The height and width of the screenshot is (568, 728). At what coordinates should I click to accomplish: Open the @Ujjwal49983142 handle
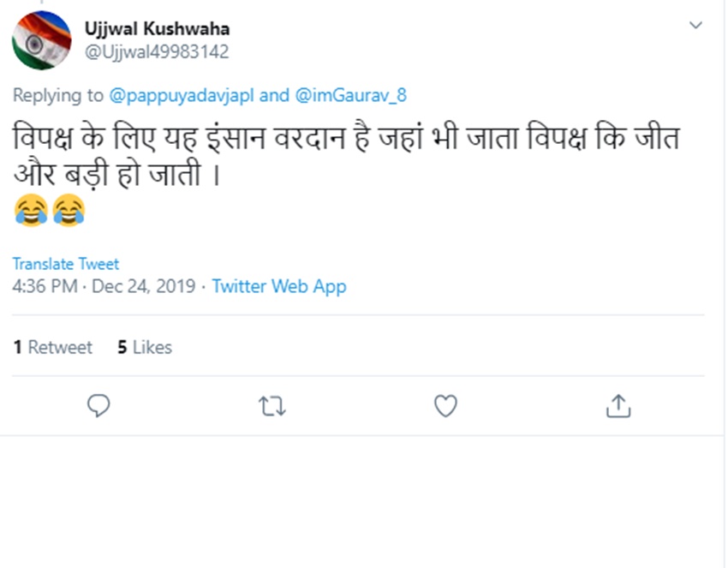click(x=156, y=51)
